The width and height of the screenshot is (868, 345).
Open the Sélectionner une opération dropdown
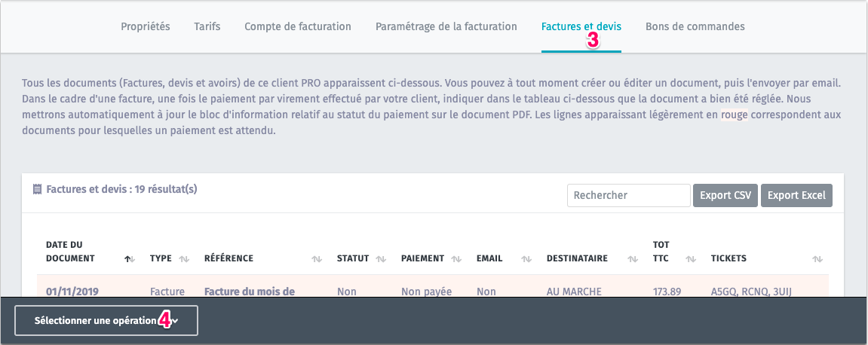pyautogui.click(x=106, y=320)
